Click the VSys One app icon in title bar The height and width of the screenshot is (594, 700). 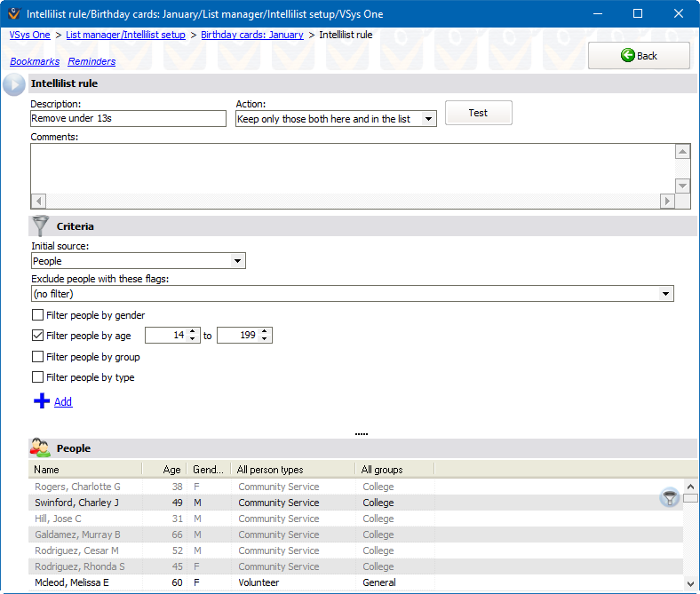tap(12, 13)
